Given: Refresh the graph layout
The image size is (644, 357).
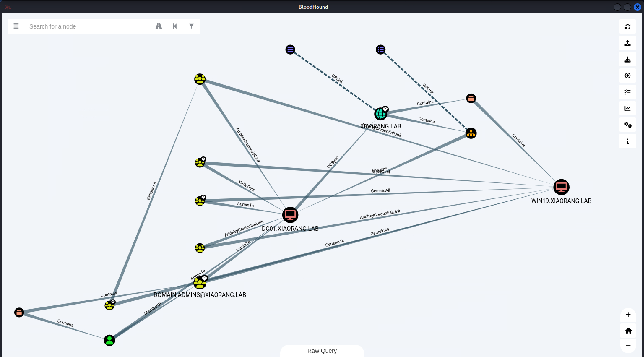Looking at the screenshot, I should [x=627, y=27].
